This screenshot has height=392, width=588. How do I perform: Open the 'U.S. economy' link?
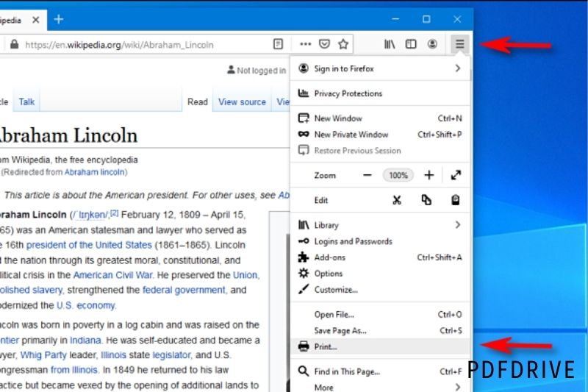(86, 305)
